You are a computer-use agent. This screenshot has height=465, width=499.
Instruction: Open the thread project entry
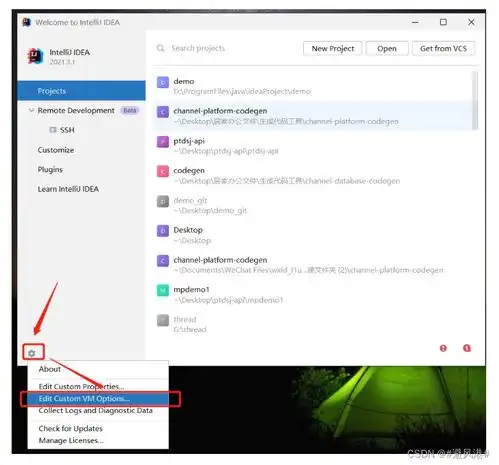pos(313,324)
